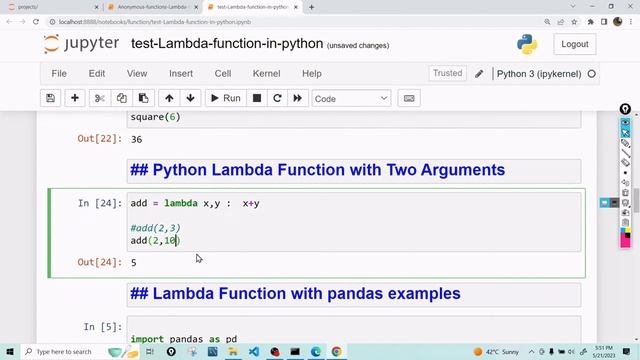Click the Out[22] output value 36
Viewport: 640px width, 360px height.
coord(136,140)
